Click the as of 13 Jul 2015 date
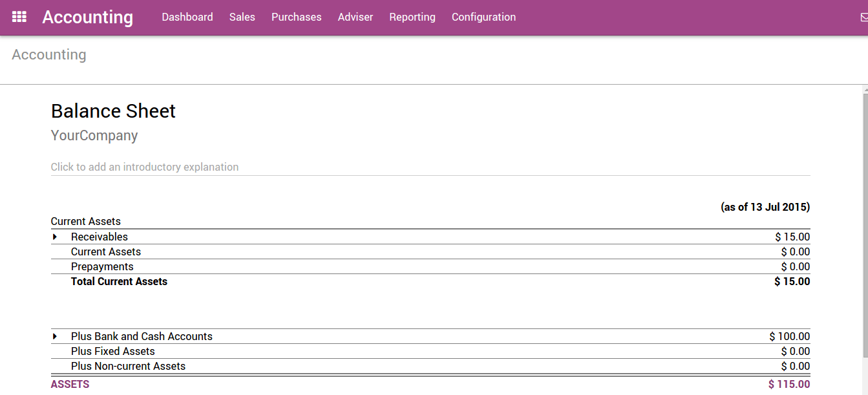The image size is (868, 395). click(765, 207)
